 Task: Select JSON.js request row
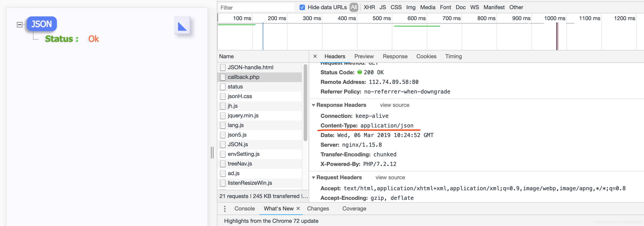point(260,144)
